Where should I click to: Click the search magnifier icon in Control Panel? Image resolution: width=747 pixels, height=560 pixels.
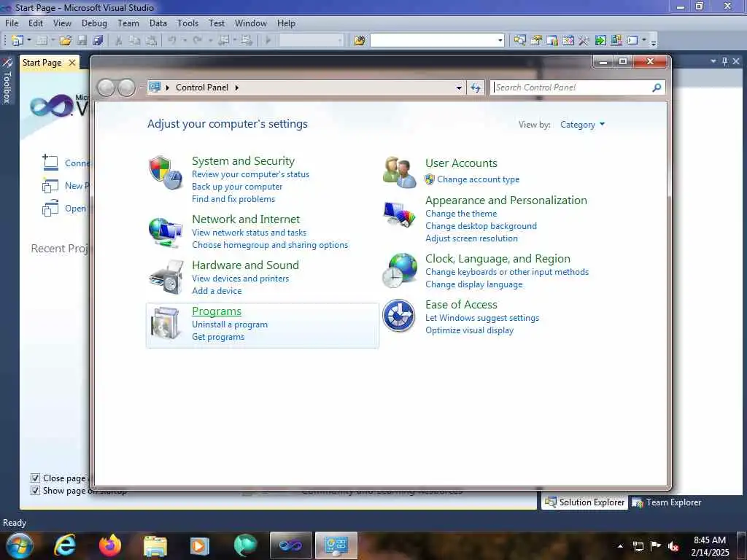tap(657, 87)
